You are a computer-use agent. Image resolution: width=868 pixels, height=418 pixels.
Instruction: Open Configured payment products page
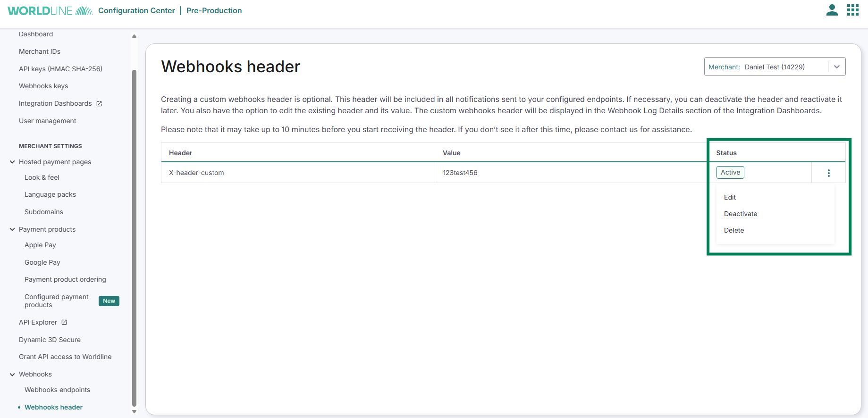pos(57,301)
